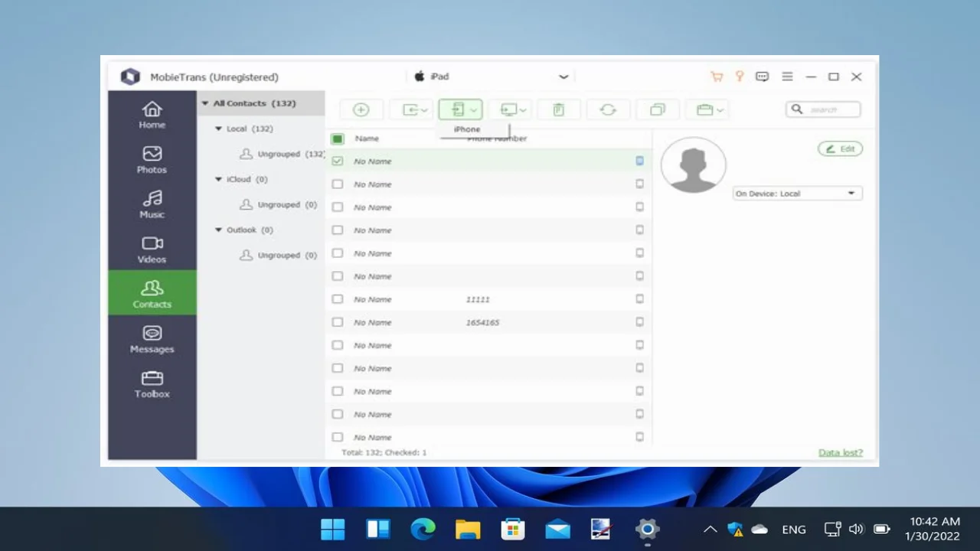Screen dimensions: 980x551
Task: Open Microsoft Store from taskbar
Action: click(x=512, y=529)
